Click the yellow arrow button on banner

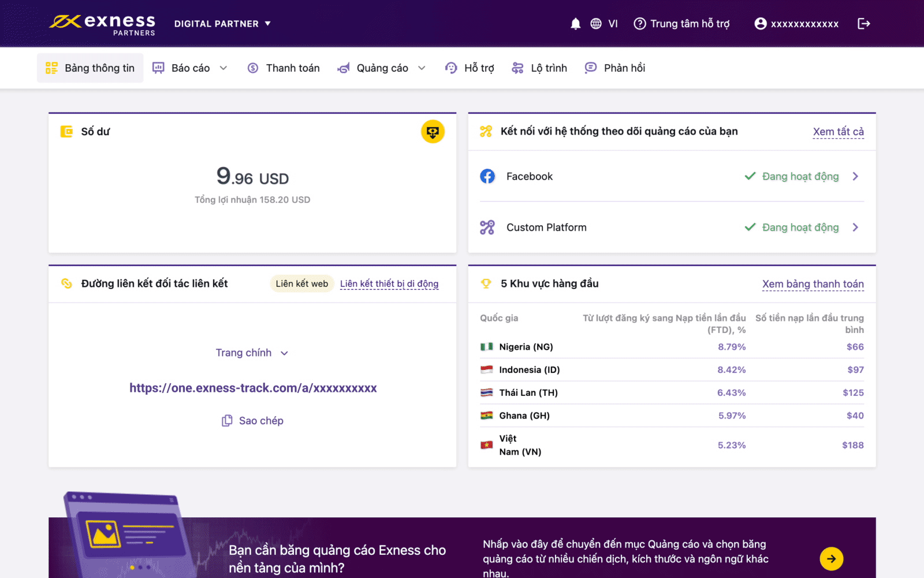[832, 558]
